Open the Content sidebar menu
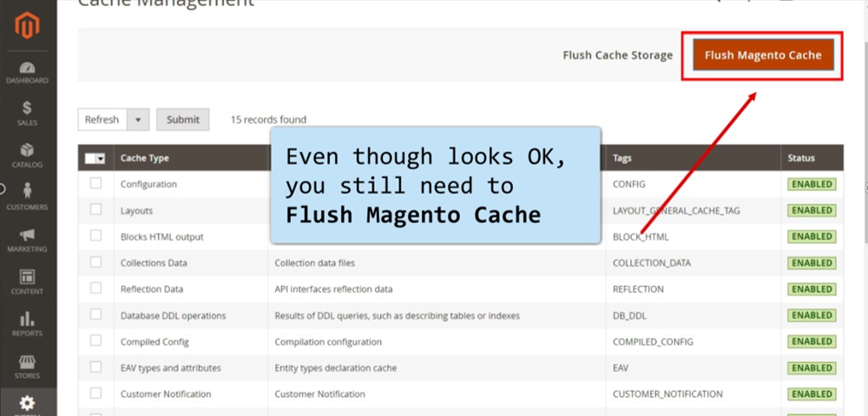 coord(27,282)
